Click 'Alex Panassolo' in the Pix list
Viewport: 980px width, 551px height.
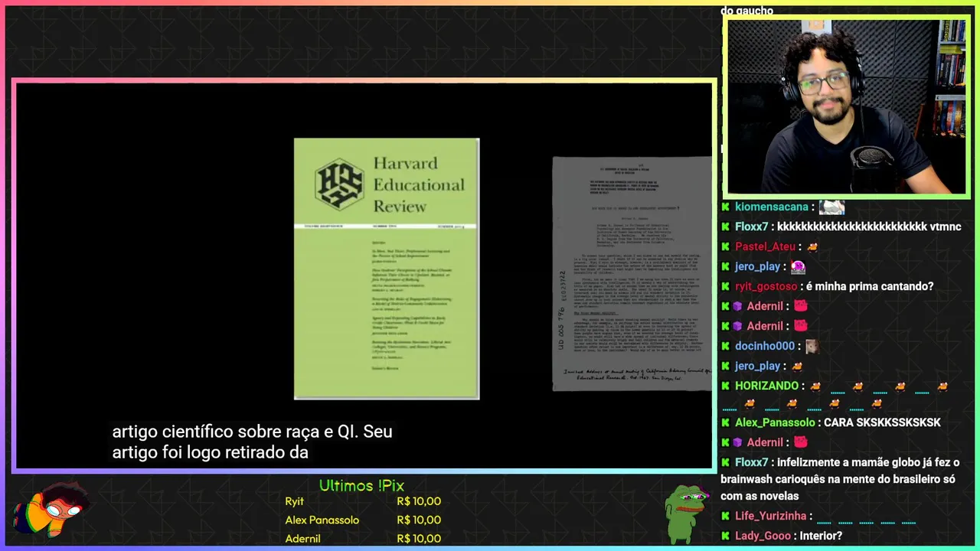click(x=322, y=520)
